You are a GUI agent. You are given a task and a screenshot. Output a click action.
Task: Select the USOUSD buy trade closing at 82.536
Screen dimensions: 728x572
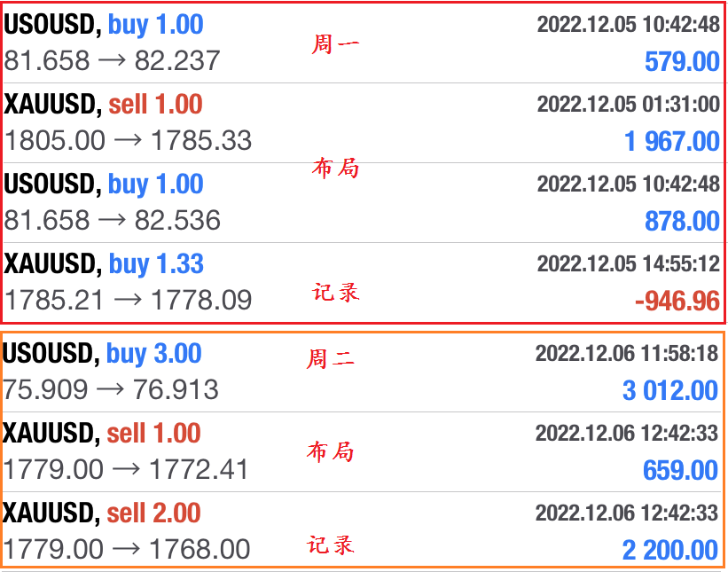pos(362,203)
